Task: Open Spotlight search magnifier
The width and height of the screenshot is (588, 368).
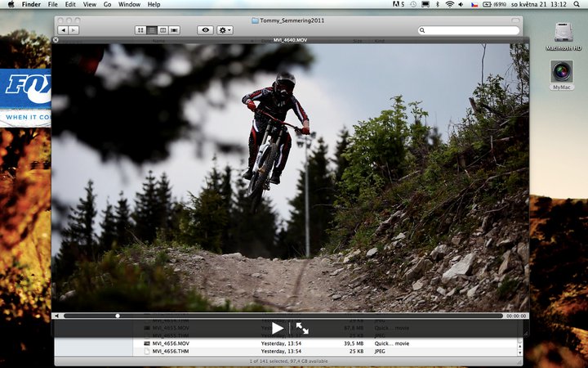Action: (578, 5)
